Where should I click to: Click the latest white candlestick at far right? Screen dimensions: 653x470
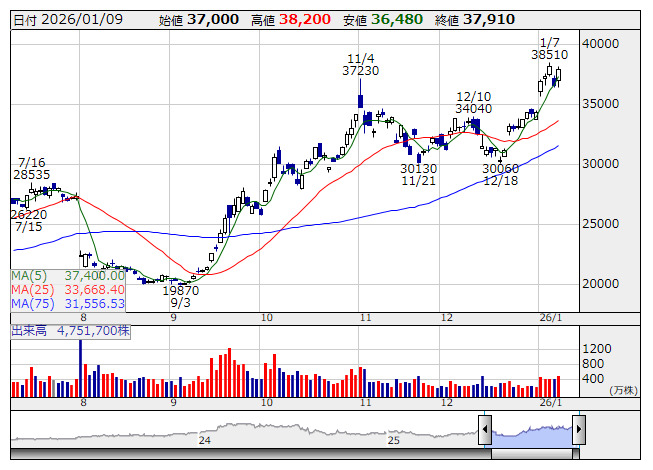[558, 75]
